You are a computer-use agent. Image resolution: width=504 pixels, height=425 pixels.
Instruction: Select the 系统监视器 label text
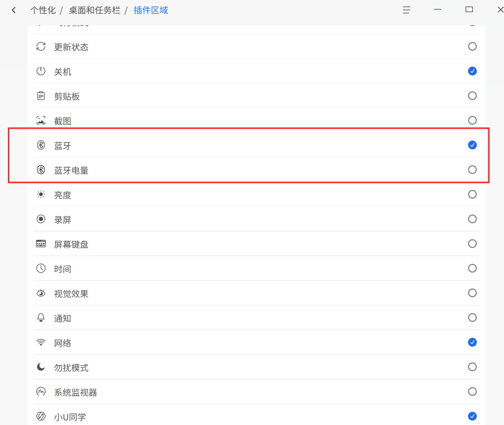pyautogui.click(x=75, y=392)
